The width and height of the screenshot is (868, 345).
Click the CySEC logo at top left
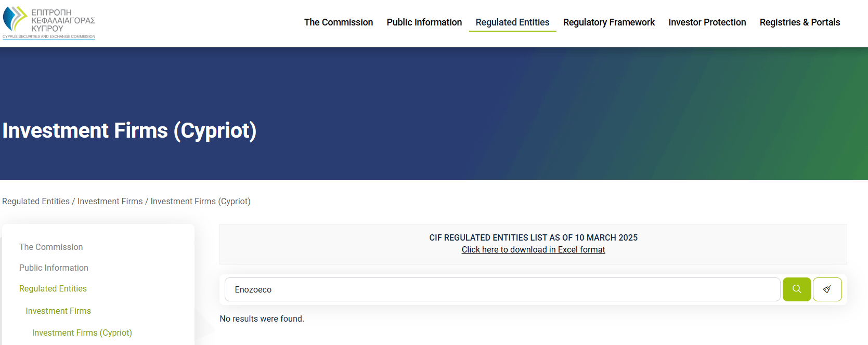point(49,22)
